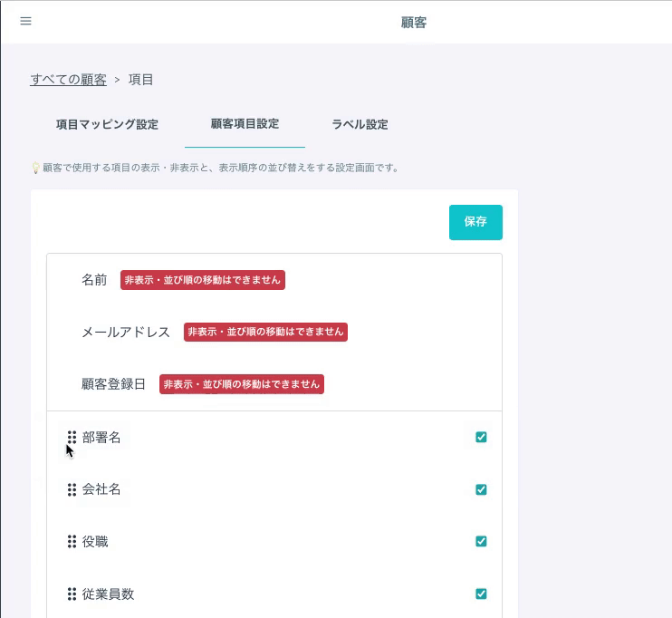
Task: Switch to 項目マッピング設定 tab
Action: click(x=107, y=124)
